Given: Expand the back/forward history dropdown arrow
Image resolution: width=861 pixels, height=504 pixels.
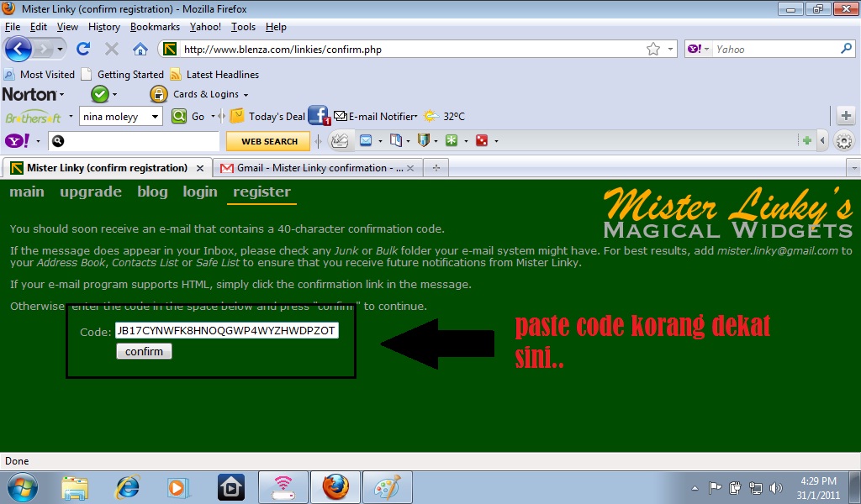Looking at the screenshot, I should [x=60, y=50].
